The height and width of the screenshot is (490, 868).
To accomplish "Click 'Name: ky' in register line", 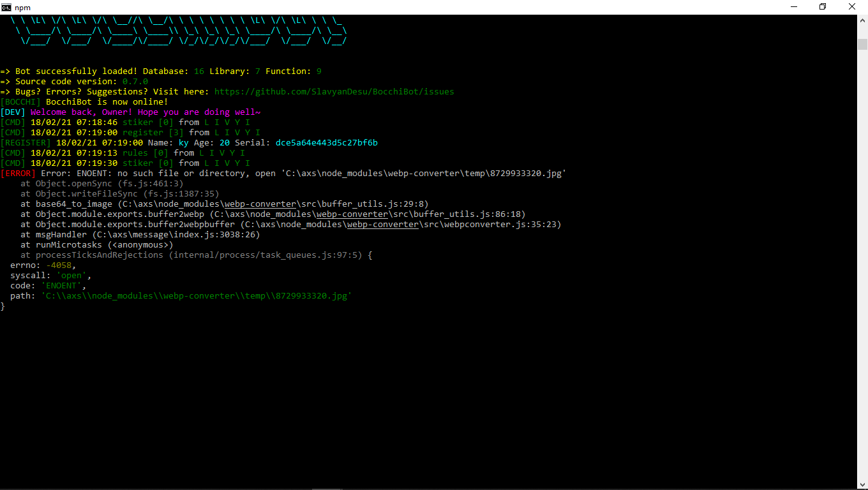I will tap(168, 143).
